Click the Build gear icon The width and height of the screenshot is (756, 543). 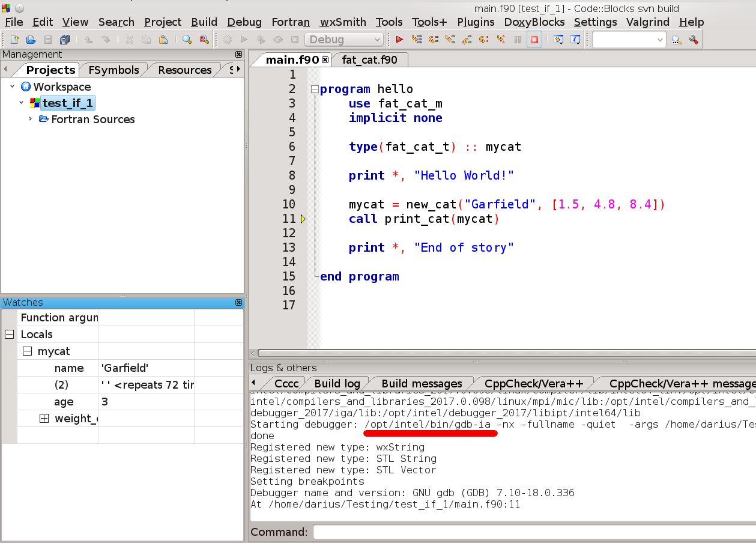(x=228, y=40)
